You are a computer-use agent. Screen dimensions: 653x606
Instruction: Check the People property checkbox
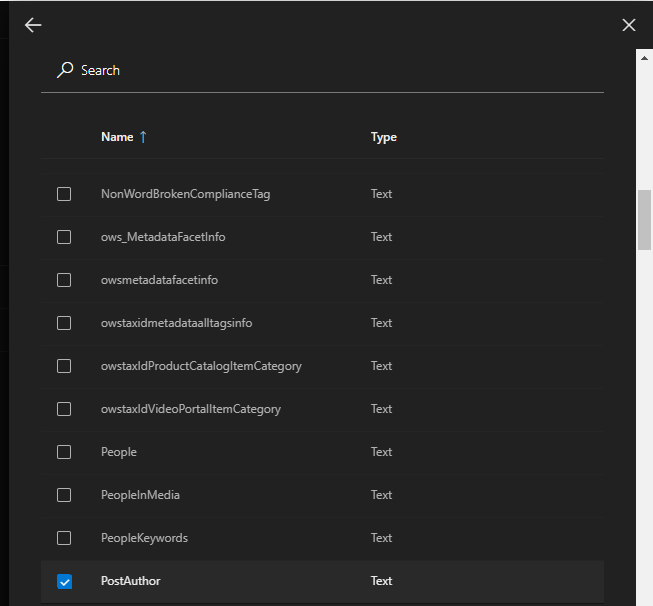(64, 452)
